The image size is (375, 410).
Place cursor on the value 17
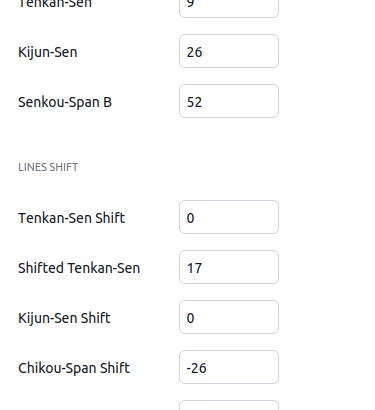tap(194, 268)
